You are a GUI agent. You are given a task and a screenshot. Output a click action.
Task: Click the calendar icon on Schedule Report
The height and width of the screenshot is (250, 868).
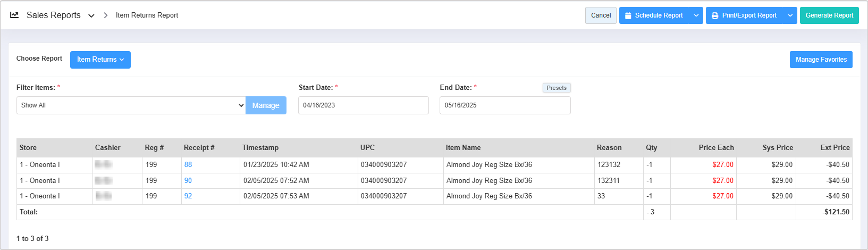[628, 16]
